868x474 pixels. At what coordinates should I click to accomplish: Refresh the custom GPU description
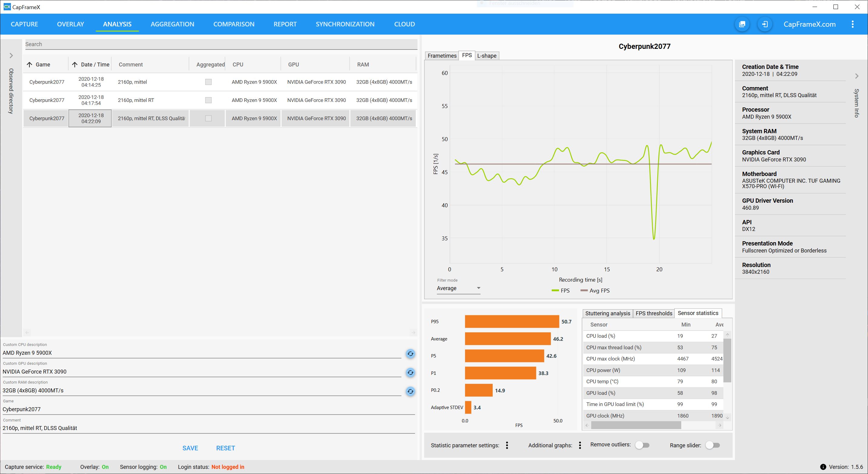(410, 372)
